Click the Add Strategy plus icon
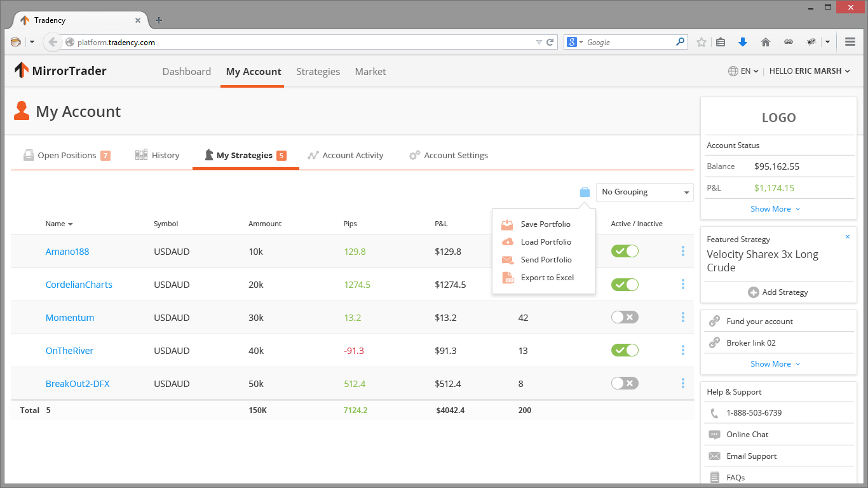 (753, 292)
